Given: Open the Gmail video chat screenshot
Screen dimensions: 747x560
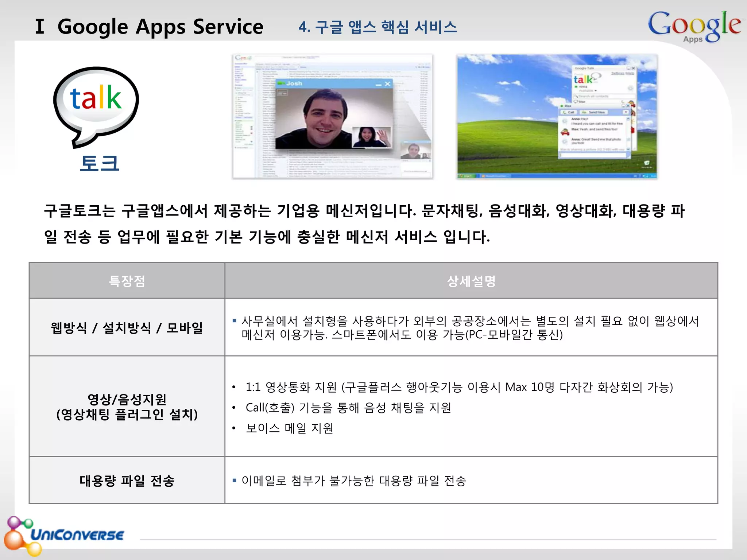Looking at the screenshot, I should coord(332,116).
